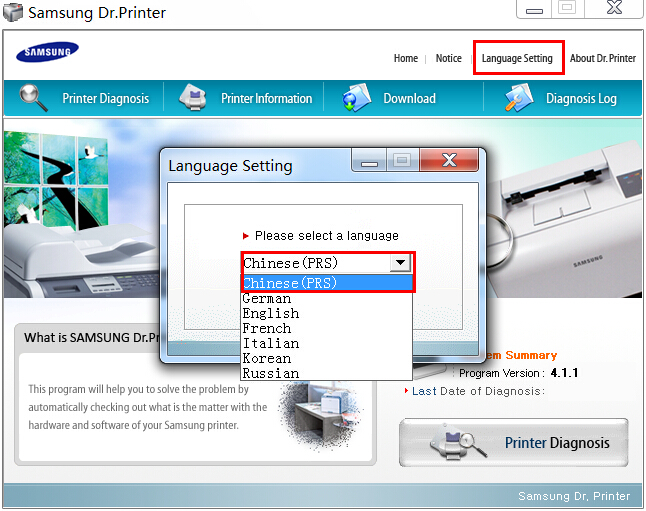
Task: Open About Dr.Printer
Action: point(603,58)
